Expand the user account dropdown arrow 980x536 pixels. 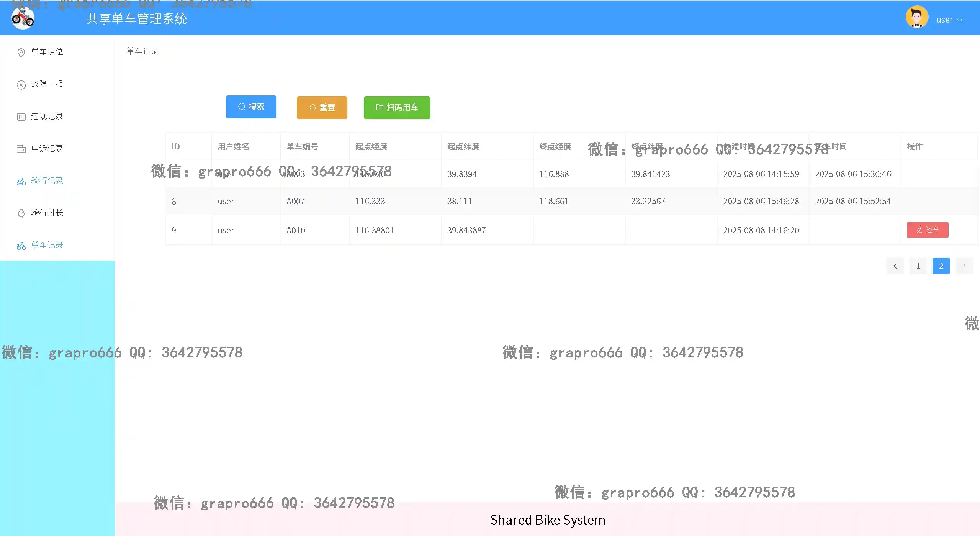click(959, 20)
